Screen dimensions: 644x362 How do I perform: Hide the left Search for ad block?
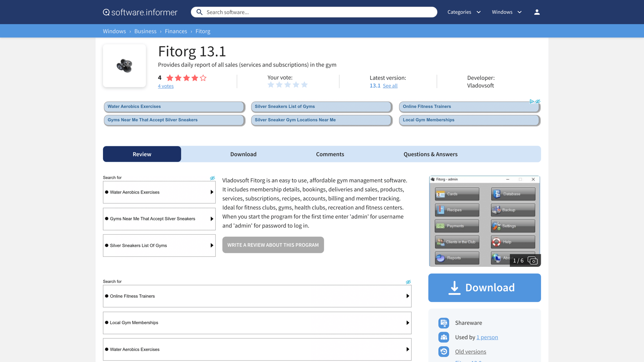(x=213, y=178)
